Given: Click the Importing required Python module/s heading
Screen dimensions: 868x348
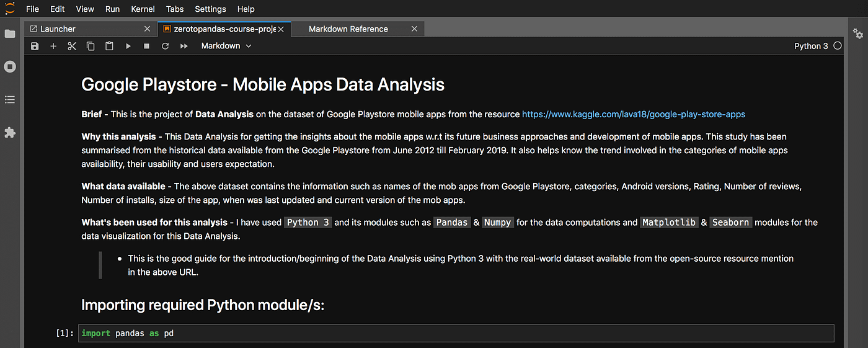Looking at the screenshot, I should point(203,305).
